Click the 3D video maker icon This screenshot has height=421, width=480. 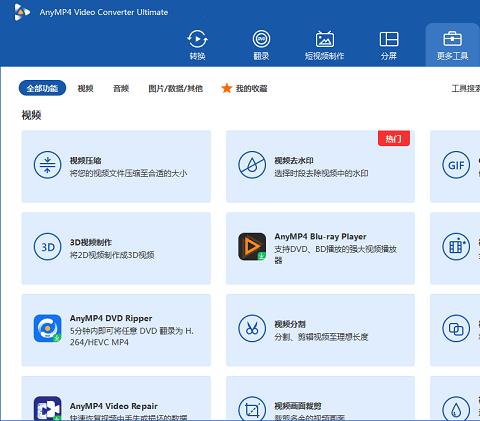[x=48, y=247]
